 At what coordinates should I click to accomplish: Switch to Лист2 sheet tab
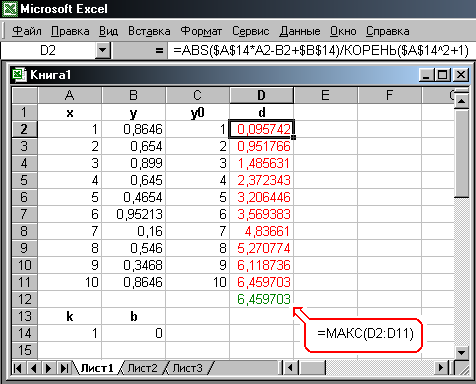pyautogui.click(x=142, y=368)
